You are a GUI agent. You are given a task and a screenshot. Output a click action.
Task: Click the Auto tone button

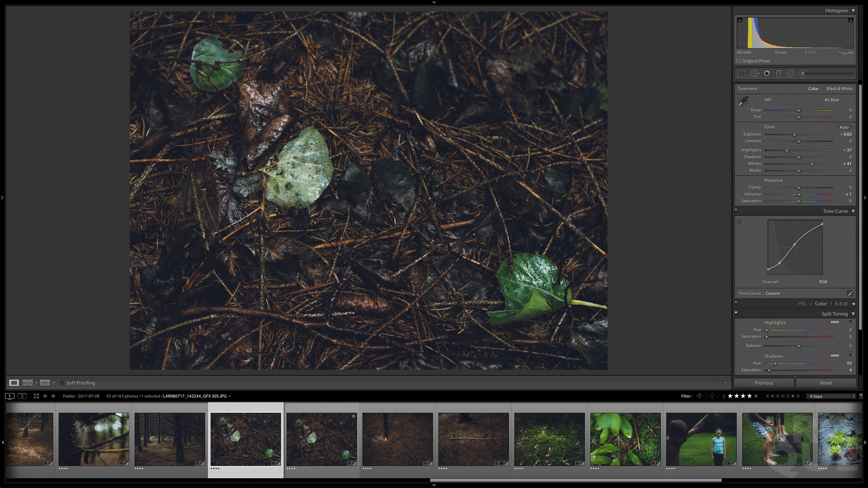click(x=844, y=127)
